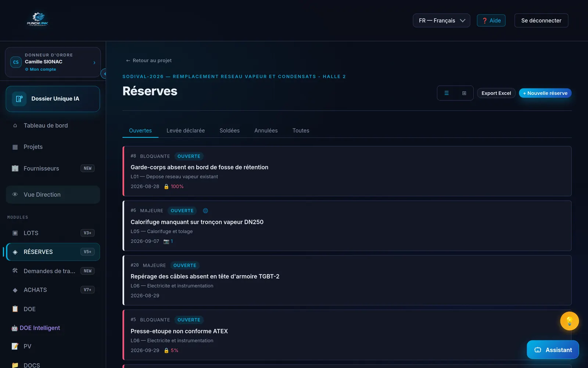Click the lock icon beside 100%
Screen dimensions: 588x368
[166, 187]
